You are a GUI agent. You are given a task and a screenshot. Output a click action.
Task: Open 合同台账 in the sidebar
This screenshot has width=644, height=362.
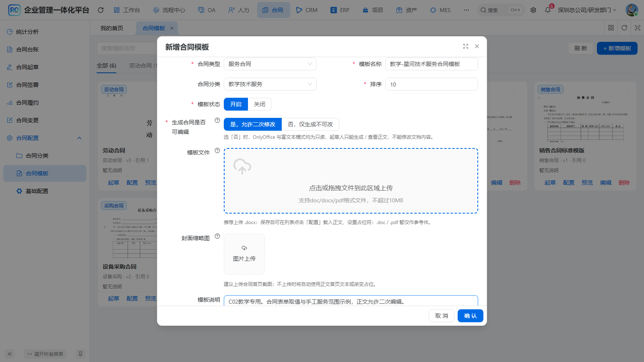[45, 49]
